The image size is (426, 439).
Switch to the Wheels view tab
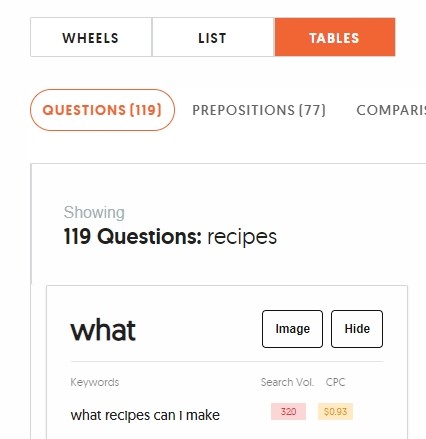pos(91,37)
